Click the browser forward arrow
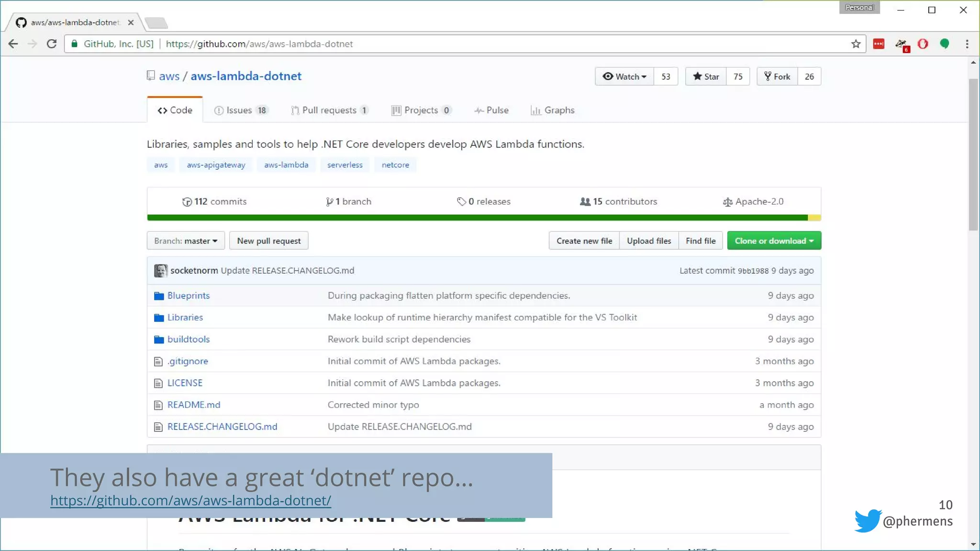Screen dimensions: 980x551 (32, 44)
